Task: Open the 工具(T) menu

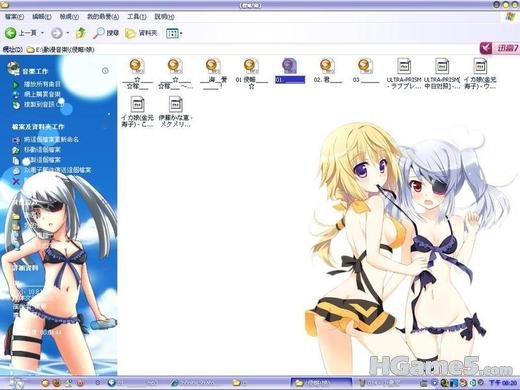Action: click(137, 16)
